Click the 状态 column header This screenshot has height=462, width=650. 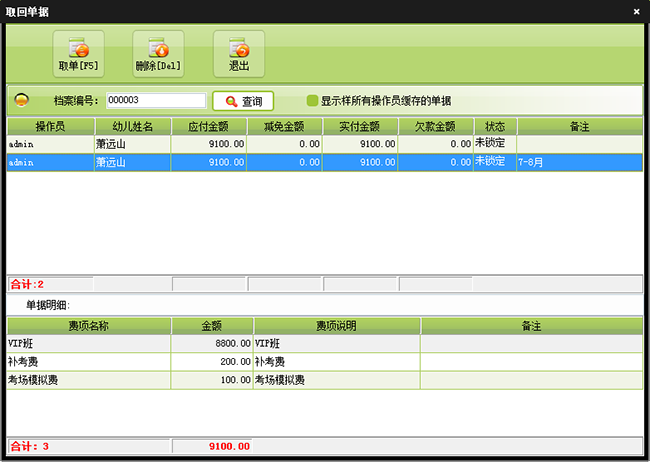click(495, 127)
